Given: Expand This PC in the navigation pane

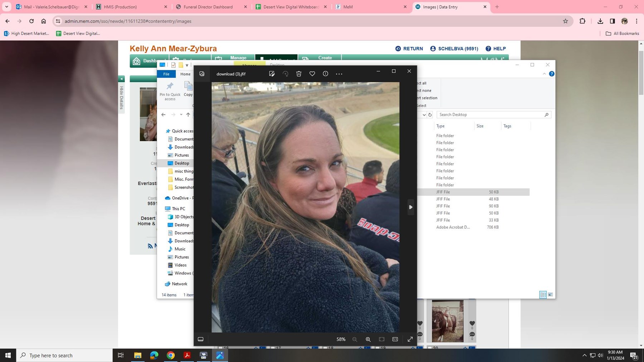Looking at the screenshot, I should 164,209.
